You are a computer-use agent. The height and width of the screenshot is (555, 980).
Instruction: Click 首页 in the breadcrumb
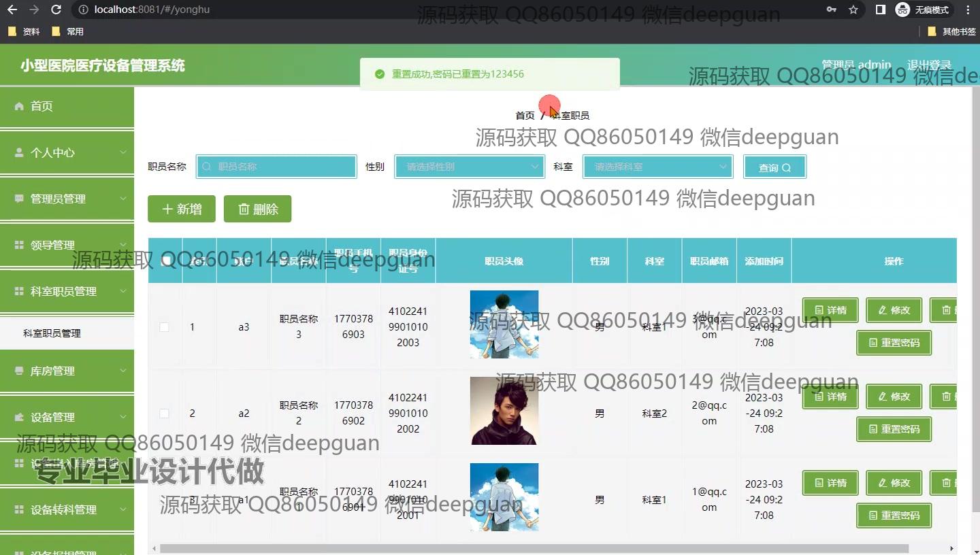tap(525, 116)
